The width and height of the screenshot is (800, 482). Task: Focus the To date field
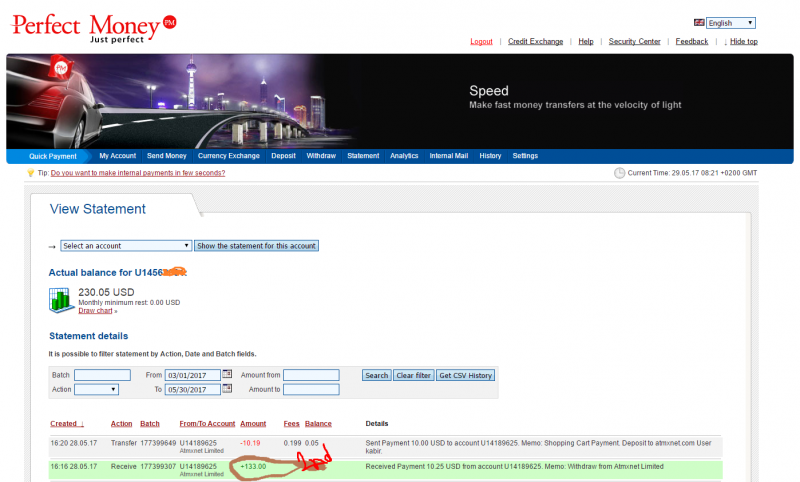[x=192, y=389]
